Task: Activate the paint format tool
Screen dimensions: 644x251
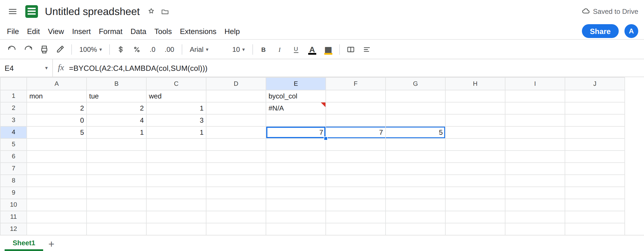Action: (x=60, y=50)
